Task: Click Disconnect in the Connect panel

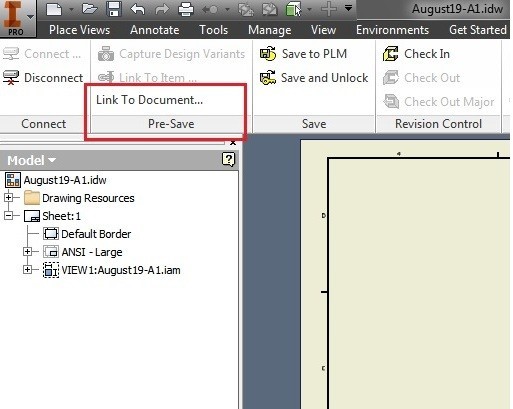Action: point(43,78)
